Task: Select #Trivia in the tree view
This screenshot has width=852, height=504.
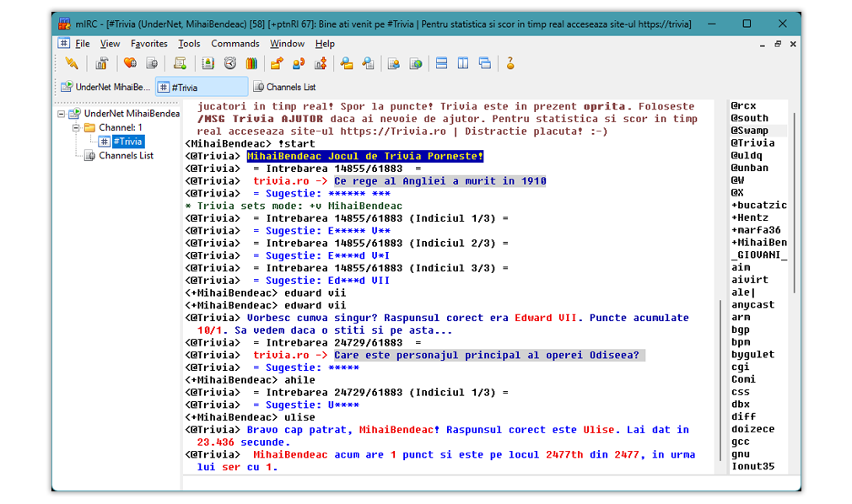Action: (x=128, y=142)
